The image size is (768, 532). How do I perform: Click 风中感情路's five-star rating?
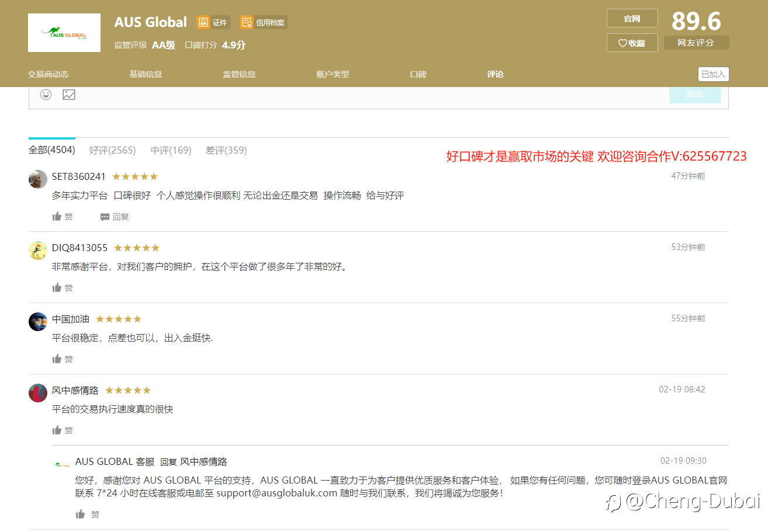pos(128,390)
